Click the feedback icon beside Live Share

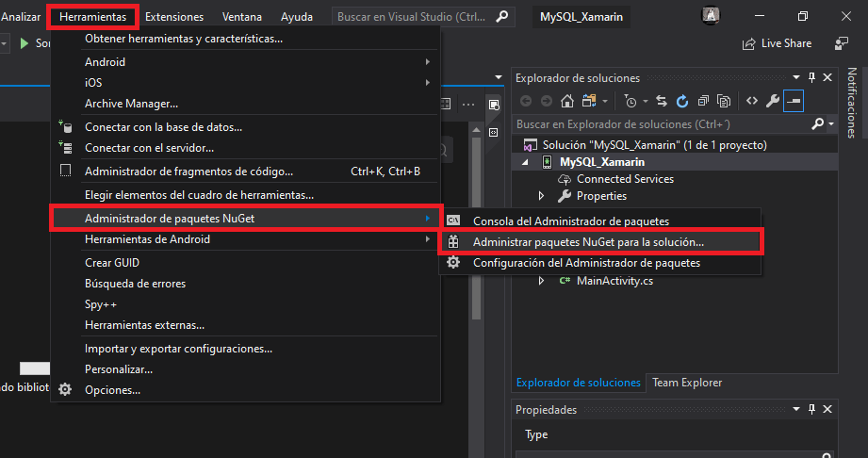[841, 43]
